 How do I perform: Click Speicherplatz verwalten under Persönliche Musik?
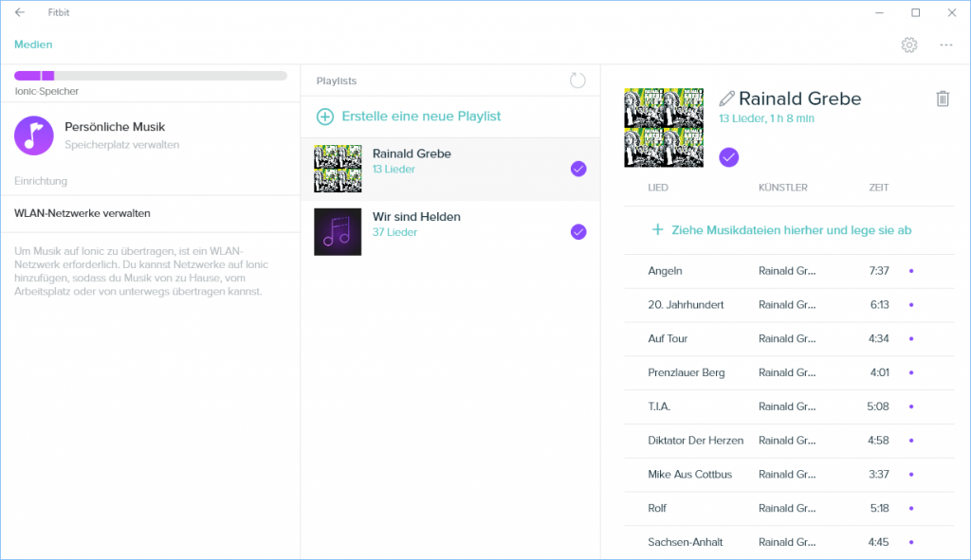(x=121, y=145)
